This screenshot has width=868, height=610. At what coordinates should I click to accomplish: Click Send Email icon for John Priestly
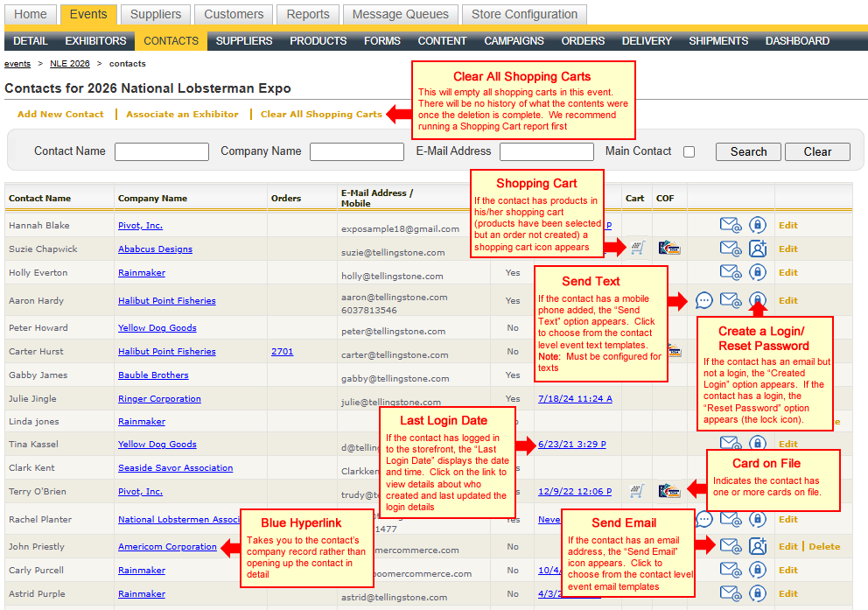tap(731, 546)
